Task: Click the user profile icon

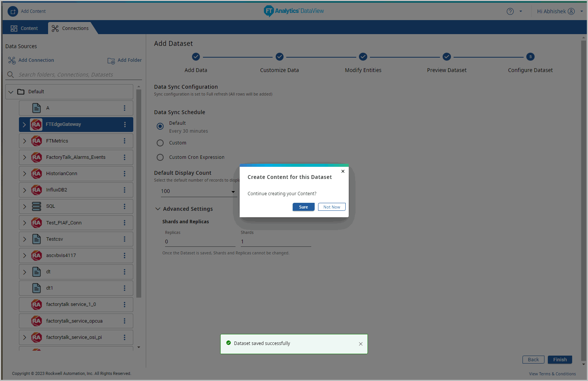Action: 571,11
